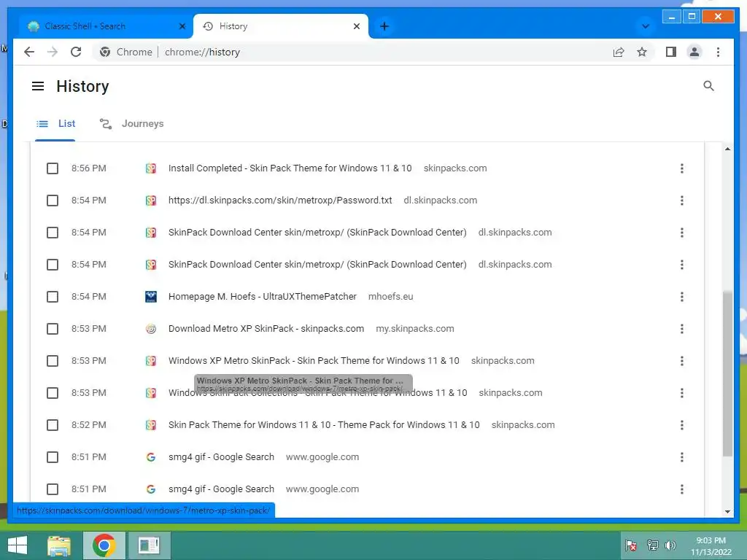Check the Windows SkinPack Collections entry
747x560 pixels.
pos(53,393)
